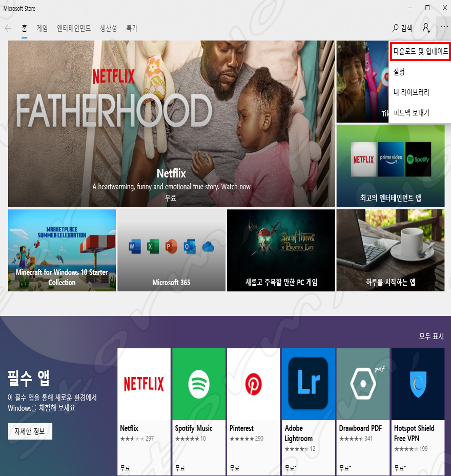Open the account sign-in icon
This screenshot has width=451, height=476.
click(426, 28)
